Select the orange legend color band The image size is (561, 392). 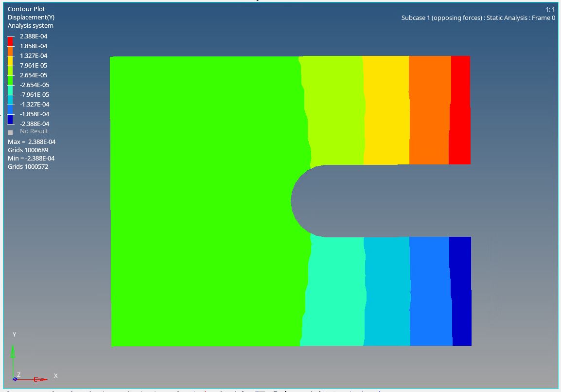(x=11, y=51)
